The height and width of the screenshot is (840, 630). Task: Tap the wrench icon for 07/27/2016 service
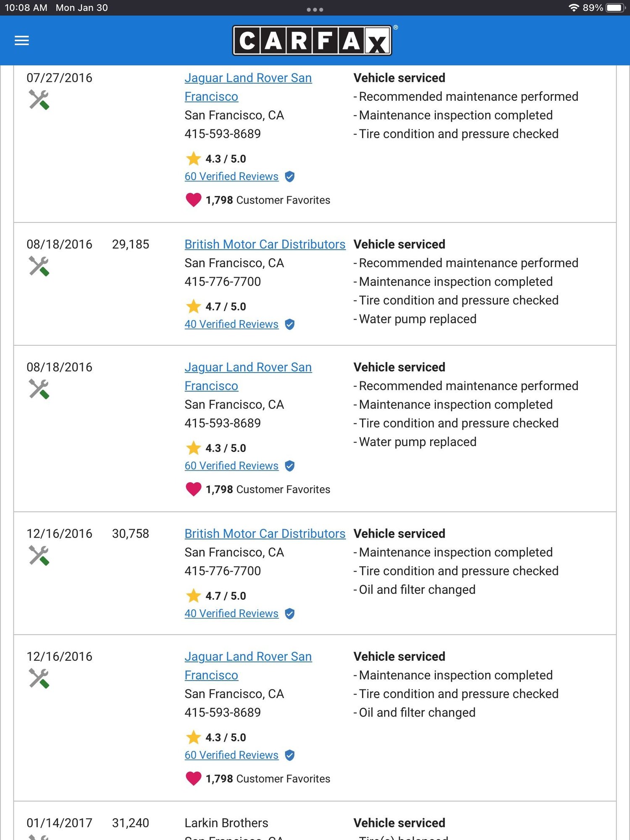coord(39,100)
